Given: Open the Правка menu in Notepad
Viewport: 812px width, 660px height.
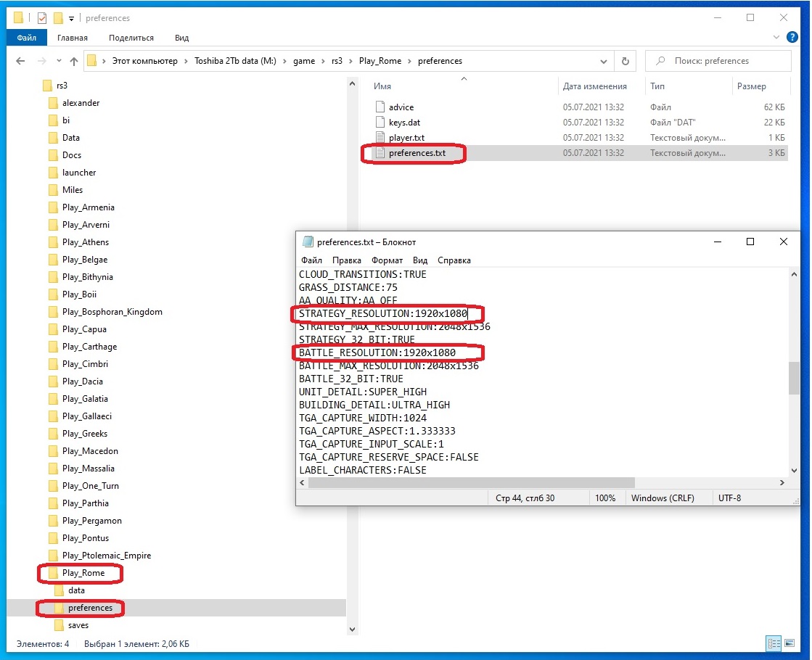Looking at the screenshot, I should (x=346, y=260).
